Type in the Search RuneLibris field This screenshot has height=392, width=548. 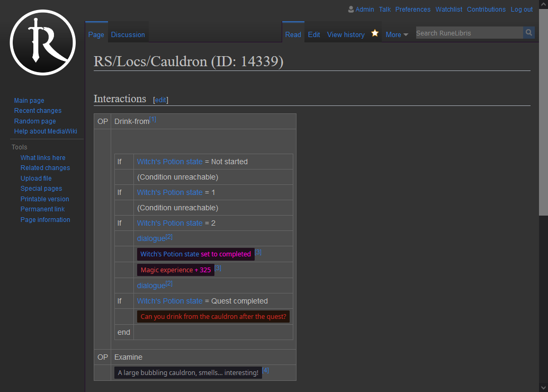click(469, 33)
